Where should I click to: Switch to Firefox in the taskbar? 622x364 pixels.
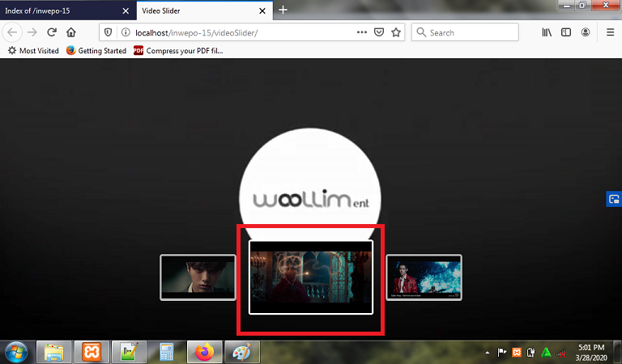[204, 352]
